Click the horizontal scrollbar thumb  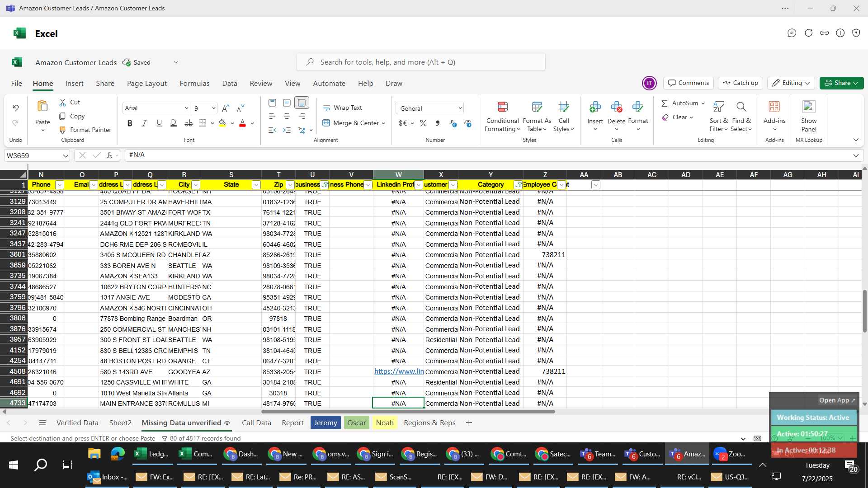(x=408, y=412)
